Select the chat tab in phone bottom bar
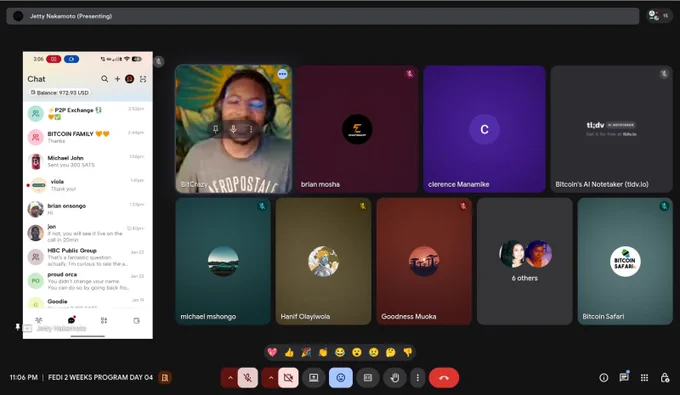The height and width of the screenshot is (395, 680). 72,320
